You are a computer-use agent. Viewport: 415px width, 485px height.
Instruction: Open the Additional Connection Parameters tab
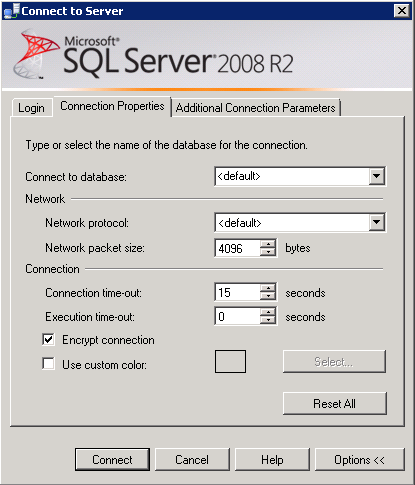point(256,108)
